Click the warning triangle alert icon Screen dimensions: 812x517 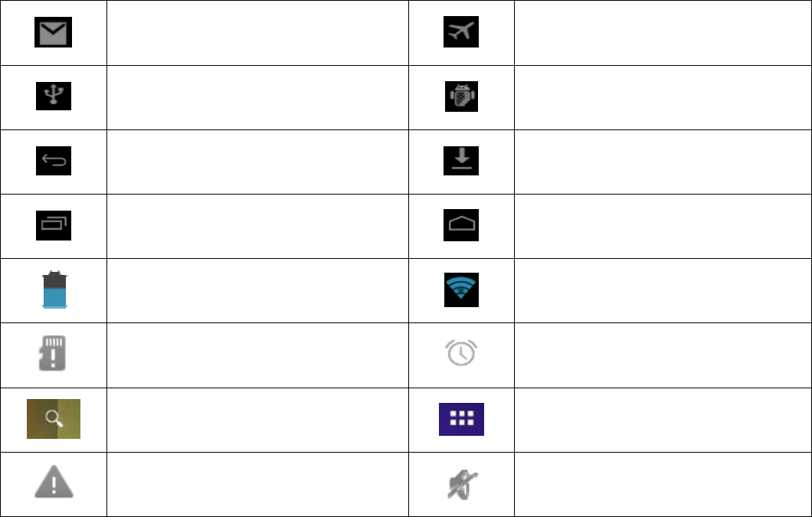(53, 483)
